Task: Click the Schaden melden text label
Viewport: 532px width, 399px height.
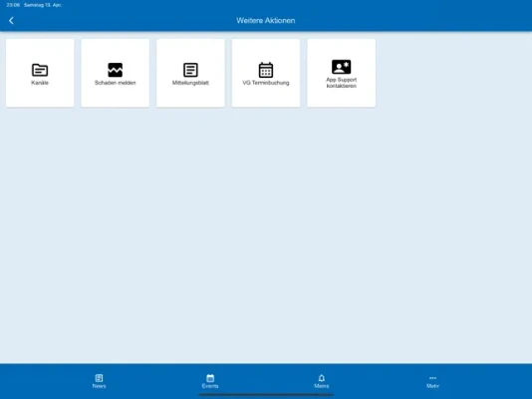Action: click(x=115, y=83)
